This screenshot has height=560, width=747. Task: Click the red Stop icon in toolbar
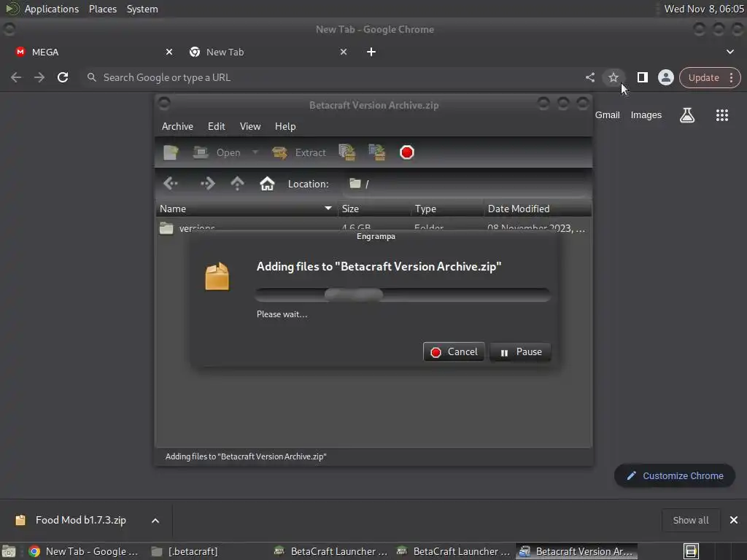407,152
